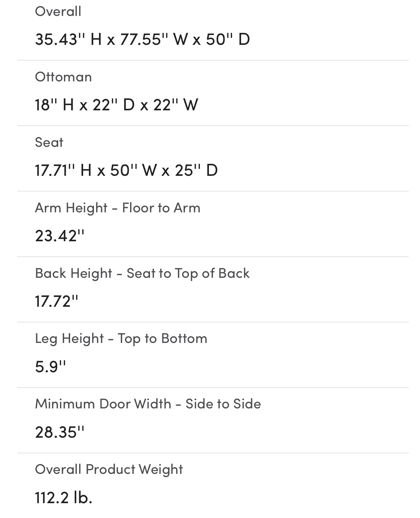This screenshot has height=518, width=420.
Task: Select the 5.9'' leg height value
Action: [x=50, y=366]
